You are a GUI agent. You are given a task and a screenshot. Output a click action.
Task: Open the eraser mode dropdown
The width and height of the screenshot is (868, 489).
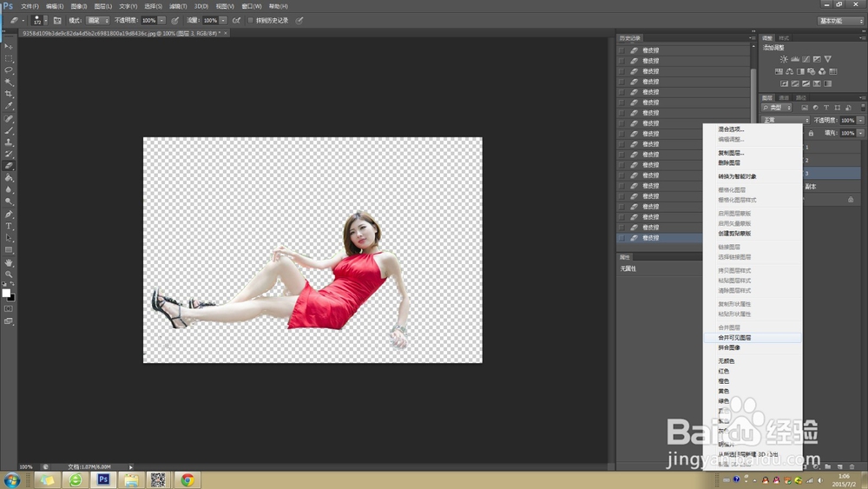(x=98, y=21)
